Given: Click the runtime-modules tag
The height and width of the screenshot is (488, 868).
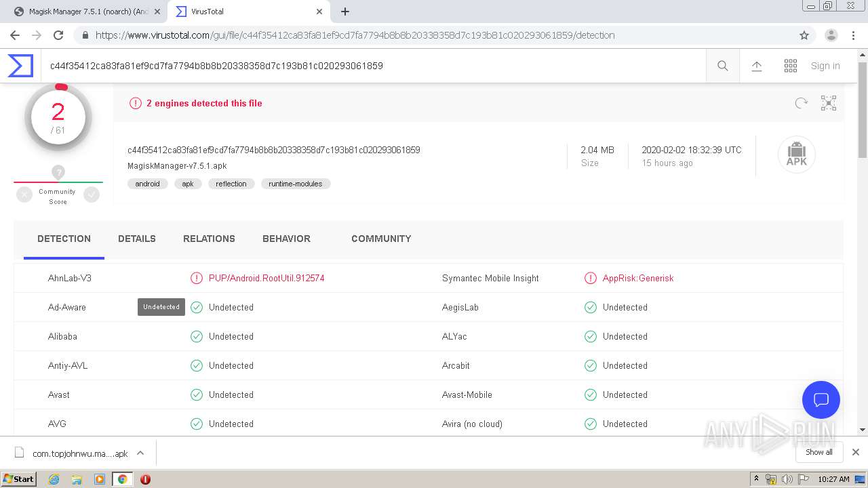Looking at the screenshot, I should 296,184.
